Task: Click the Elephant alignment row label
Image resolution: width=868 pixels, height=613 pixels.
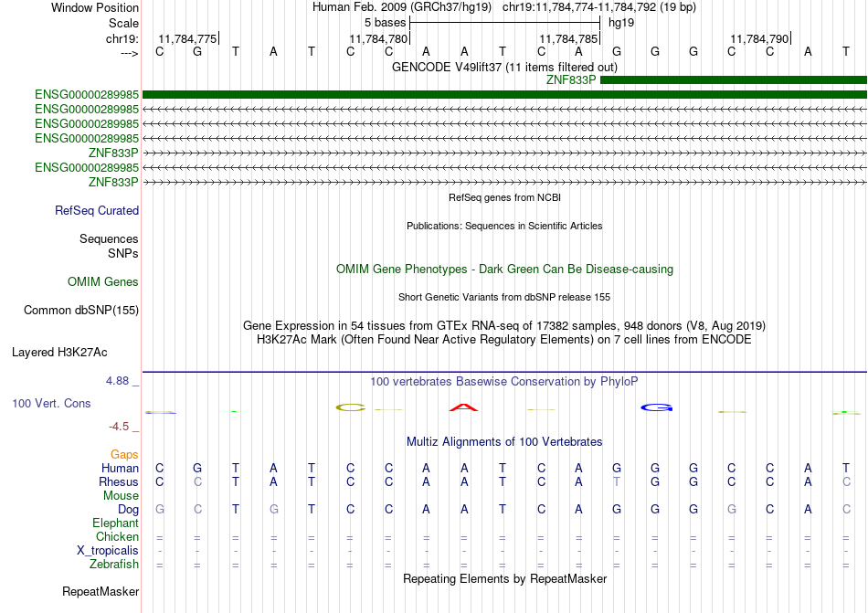Action: pos(116,523)
